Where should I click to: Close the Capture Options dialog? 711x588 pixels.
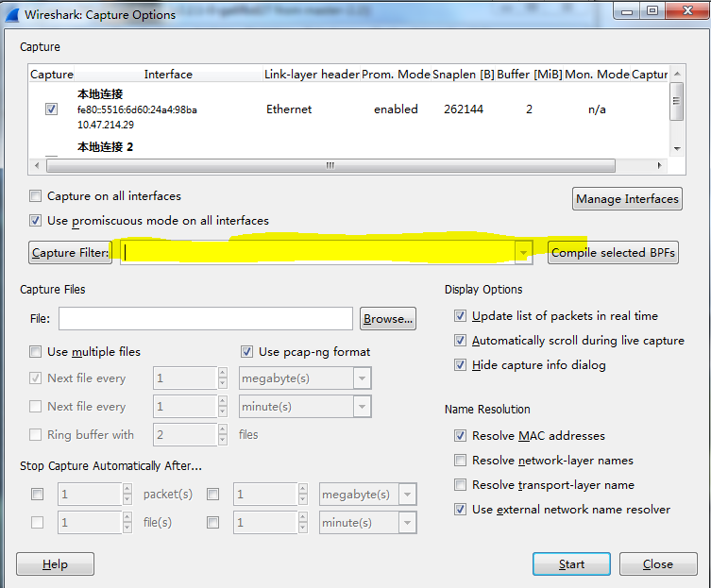coord(658,564)
